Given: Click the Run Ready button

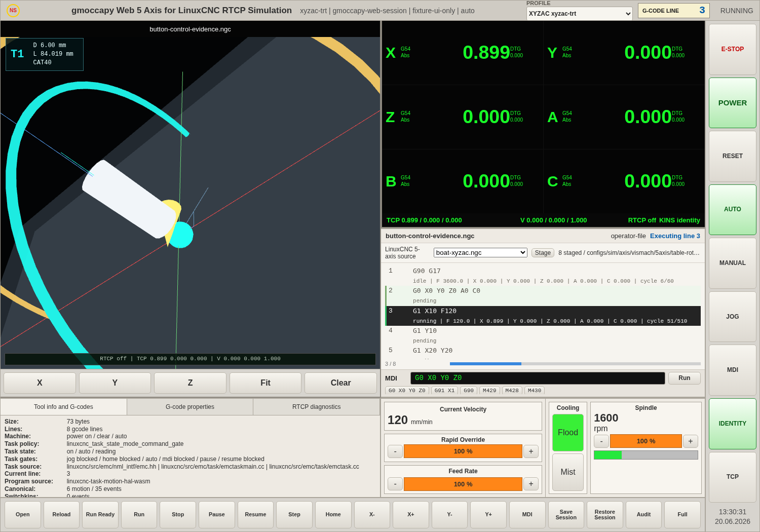Looking at the screenshot, I should [100, 515].
